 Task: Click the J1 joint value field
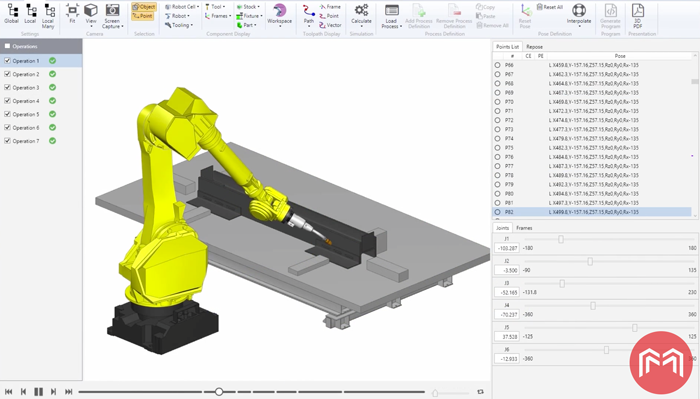point(507,248)
